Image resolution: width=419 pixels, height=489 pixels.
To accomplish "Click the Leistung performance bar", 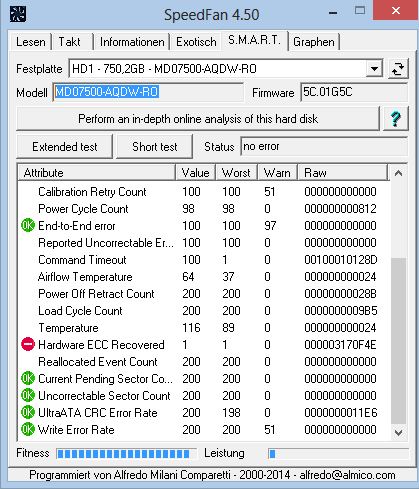I will tap(338, 454).
